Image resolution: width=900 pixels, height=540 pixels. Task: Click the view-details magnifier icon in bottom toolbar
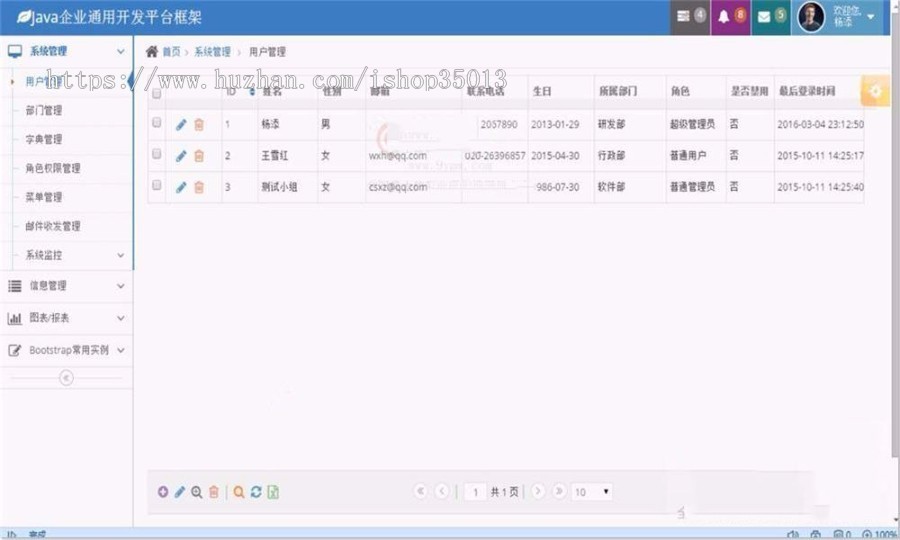point(196,492)
